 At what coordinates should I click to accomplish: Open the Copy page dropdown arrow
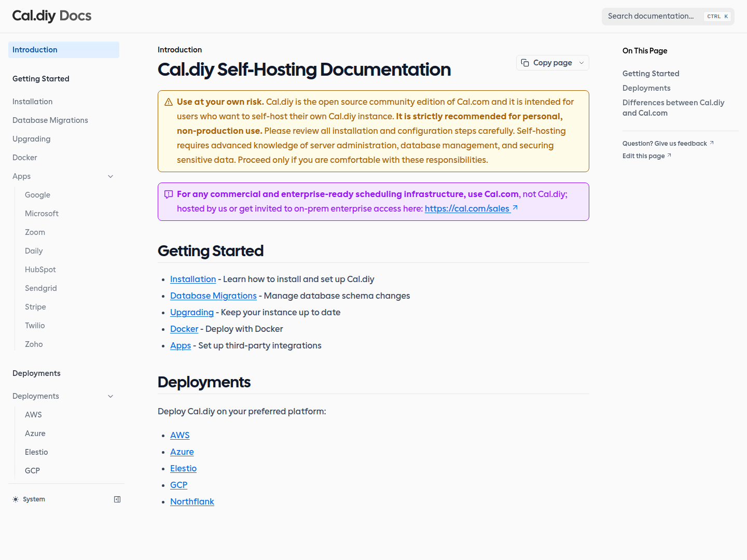click(x=582, y=63)
